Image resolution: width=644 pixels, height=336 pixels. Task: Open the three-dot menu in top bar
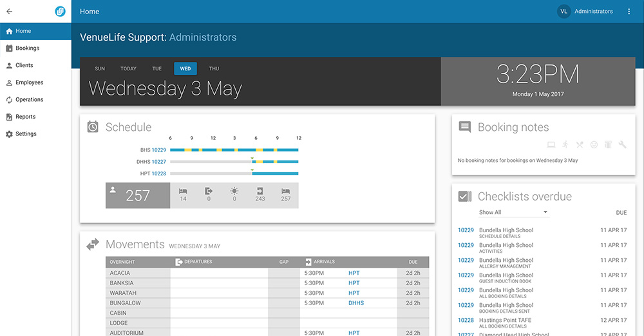629,12
